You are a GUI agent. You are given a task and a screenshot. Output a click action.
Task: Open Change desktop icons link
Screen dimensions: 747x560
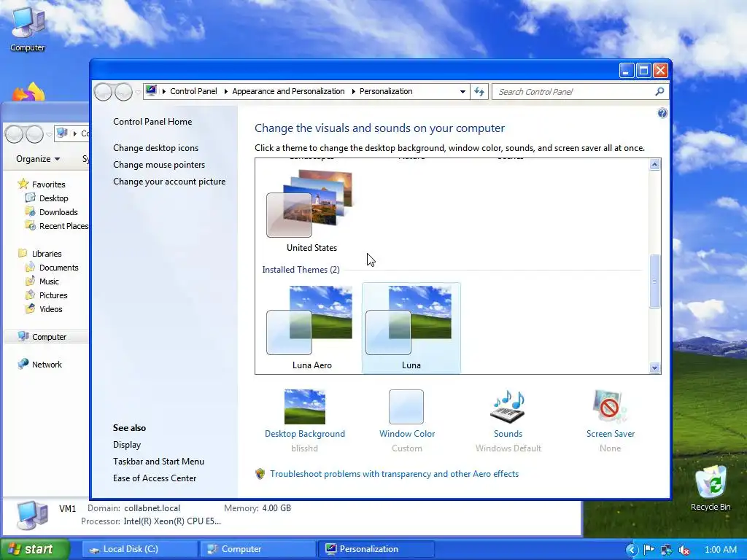(x=156, y=147)
